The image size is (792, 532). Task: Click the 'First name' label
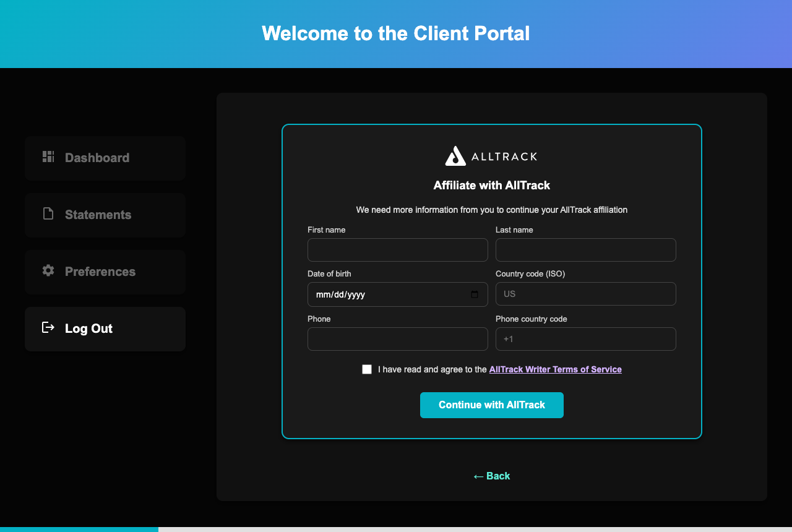click(x=327, y=230)
